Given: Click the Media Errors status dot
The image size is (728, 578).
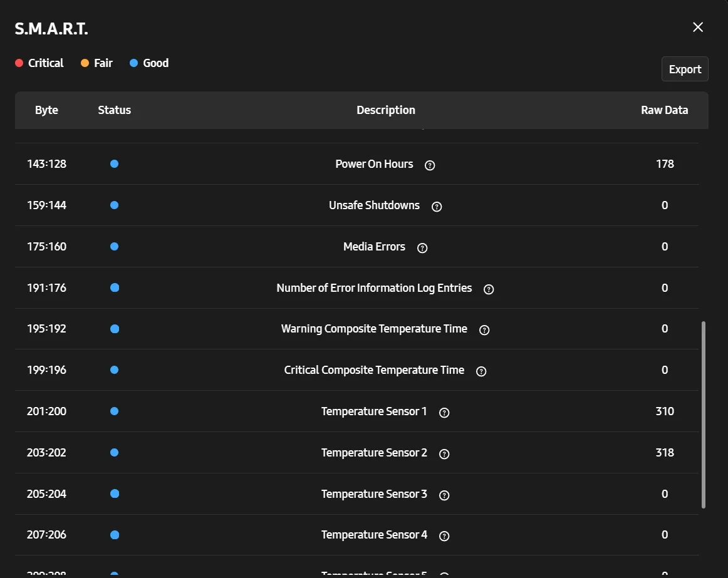Looking at the screenshot, I should click(x=114, y=247).
